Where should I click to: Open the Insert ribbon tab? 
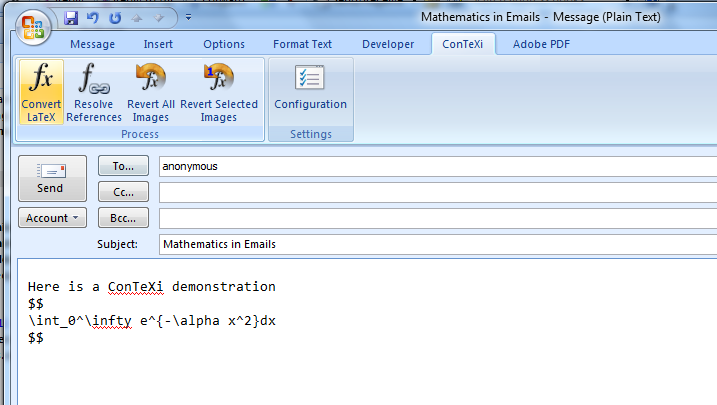(x=158, y=44)
